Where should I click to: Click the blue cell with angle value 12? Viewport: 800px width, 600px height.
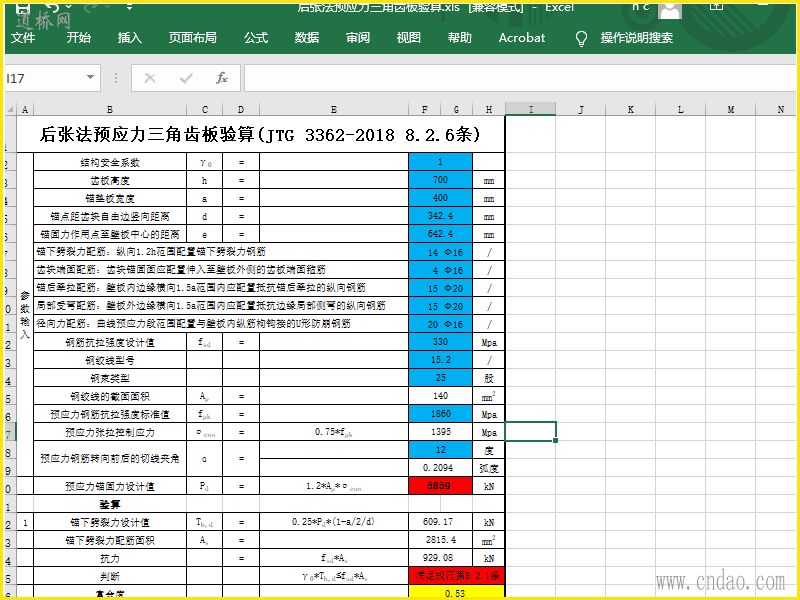point(440,450)
